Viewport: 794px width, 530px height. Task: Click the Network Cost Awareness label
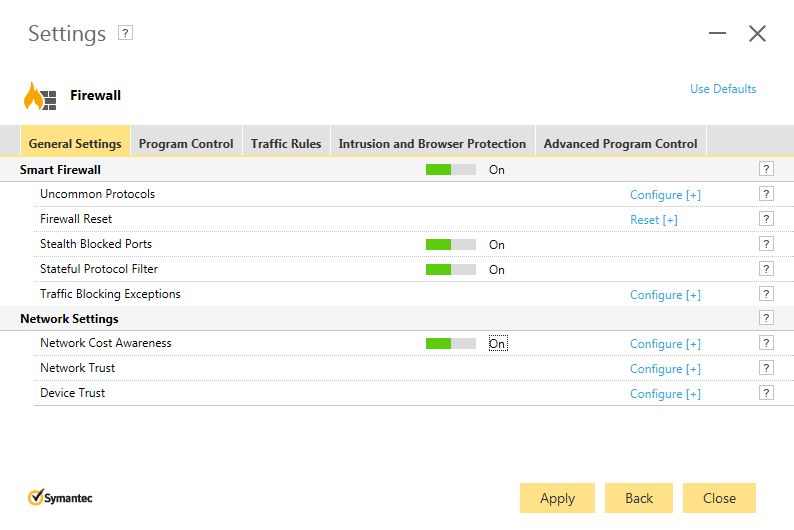pyautogui.click(x=106, y=343)
